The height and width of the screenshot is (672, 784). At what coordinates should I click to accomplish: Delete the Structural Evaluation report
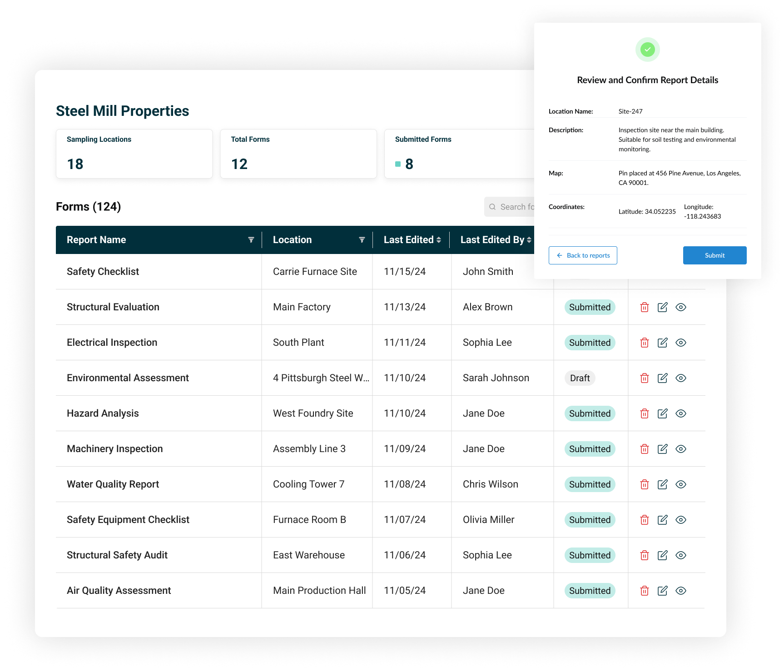[x=644, y=307]
